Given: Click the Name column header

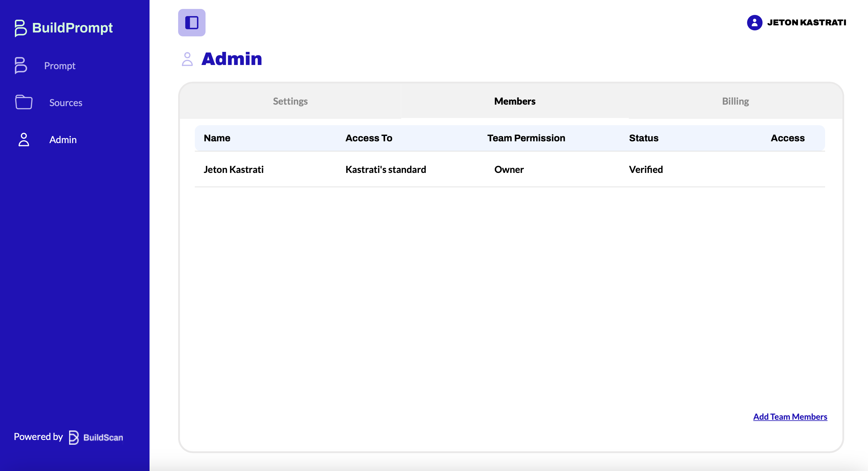Looking at the screenshot, I should point(217,138).
